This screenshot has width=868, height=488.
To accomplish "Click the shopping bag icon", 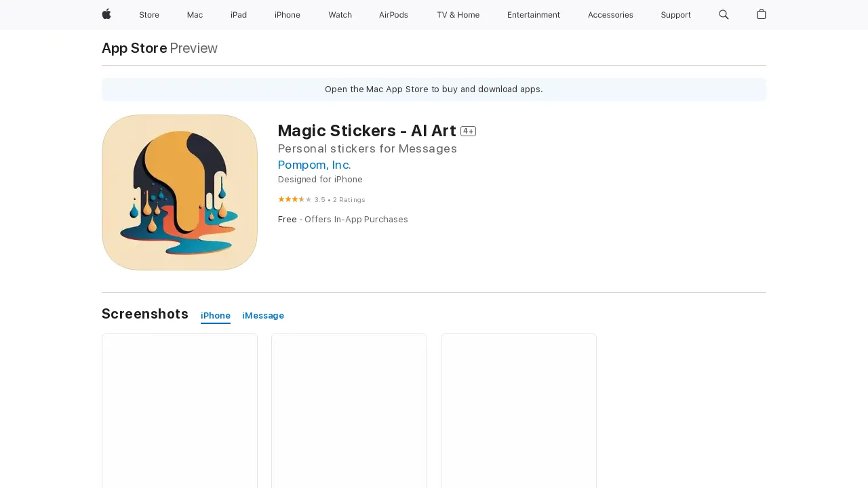I will (x=761, y=15).
